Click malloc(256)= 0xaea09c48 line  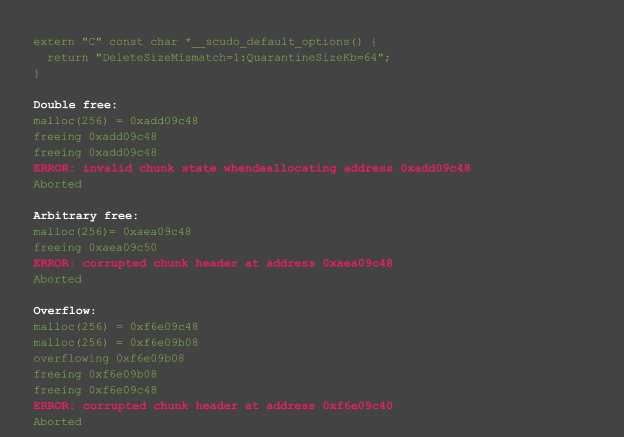(x=112, y=232)
